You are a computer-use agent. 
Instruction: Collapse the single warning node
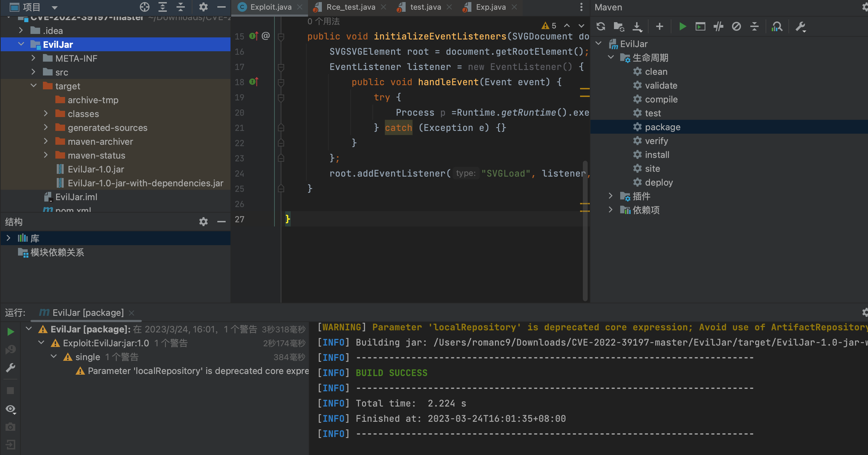tap(54, 357)
